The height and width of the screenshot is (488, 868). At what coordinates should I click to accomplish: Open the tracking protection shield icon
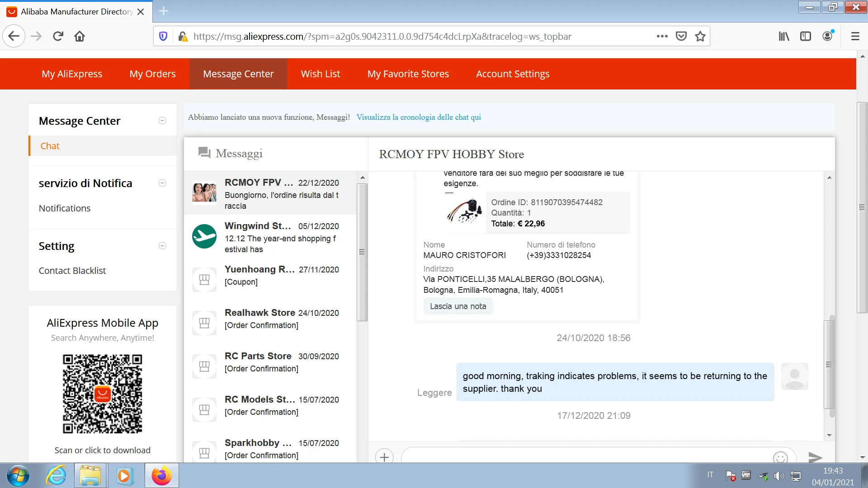coord(164,36)
